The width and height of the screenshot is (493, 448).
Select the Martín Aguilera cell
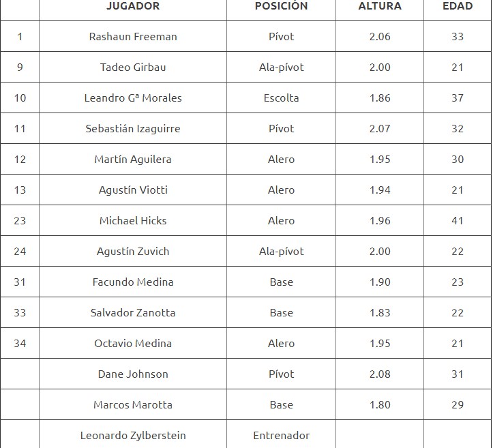pos(133,160)
